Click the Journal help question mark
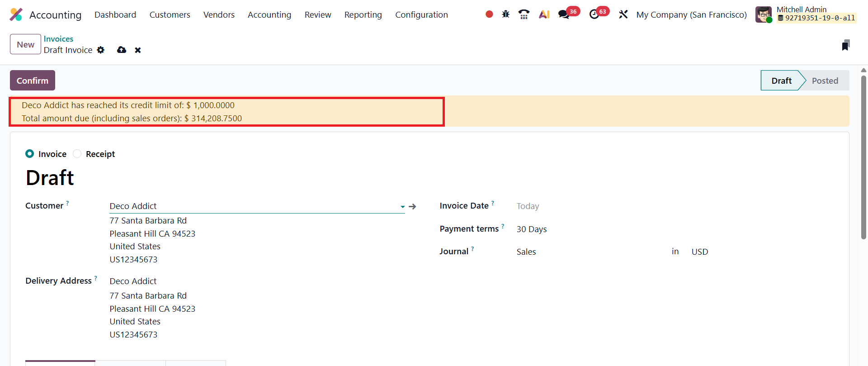The image size is (868, 366). pyautogui.click(x=472, y=249)
